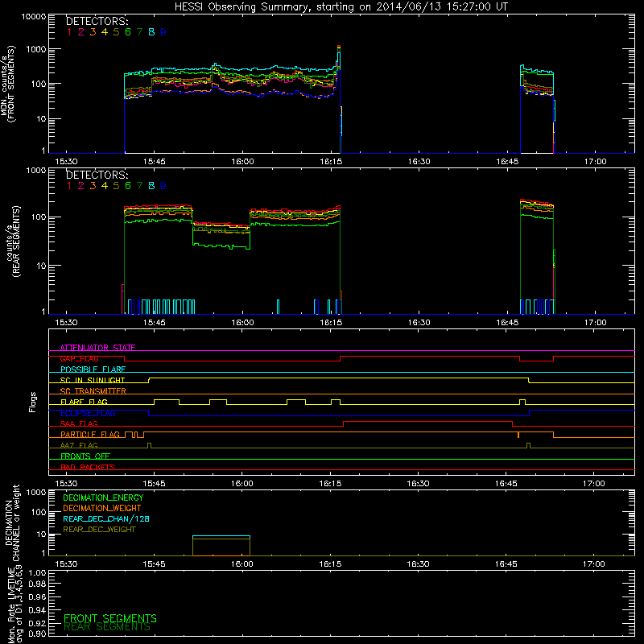Image resolution: width=644 pixels, height=644 pixels.
Task: Click the 'REAR SEGMENTS' livetime legend text
Action: tap(107, 626)
